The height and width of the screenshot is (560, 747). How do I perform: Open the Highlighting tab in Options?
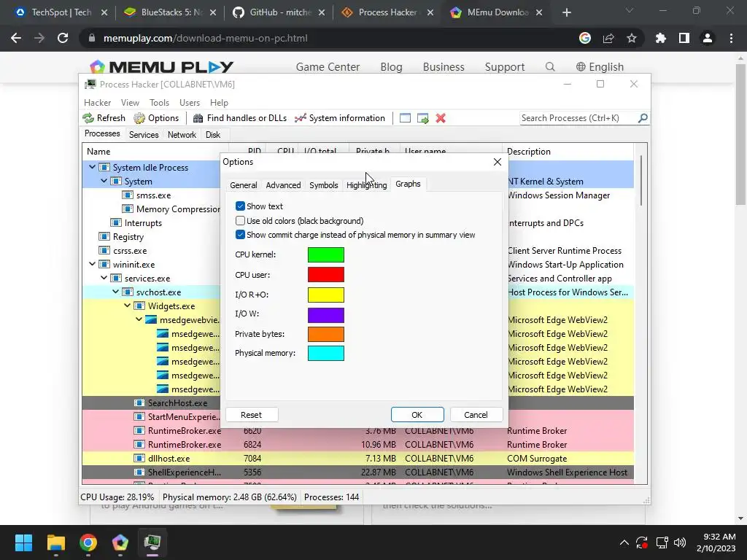[x=366, y=185]
